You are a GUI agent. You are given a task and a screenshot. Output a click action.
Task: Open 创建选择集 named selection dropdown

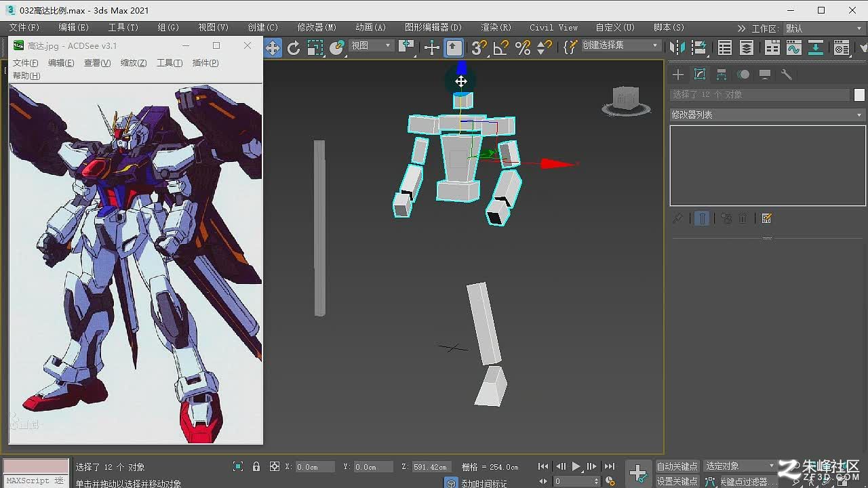click(x=620, y=45)
